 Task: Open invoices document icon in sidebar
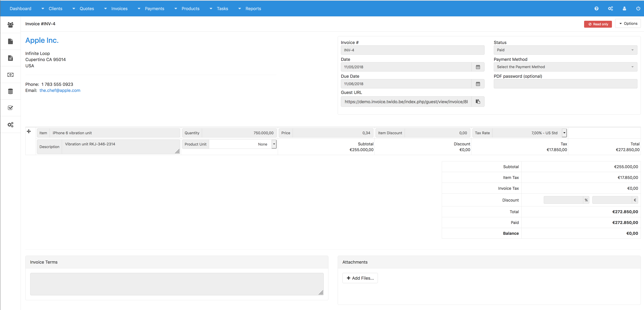tap(10, 58)
